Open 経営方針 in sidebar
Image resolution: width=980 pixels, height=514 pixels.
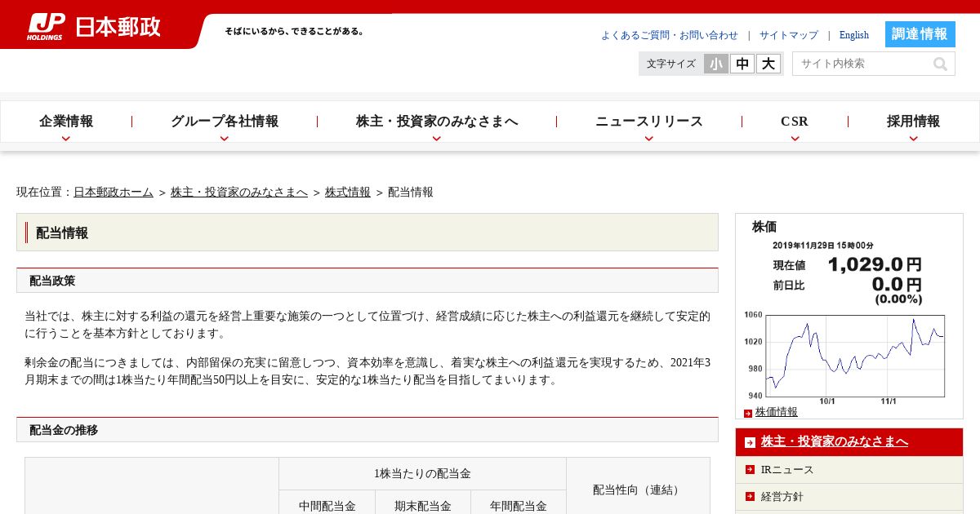point(782,496)
